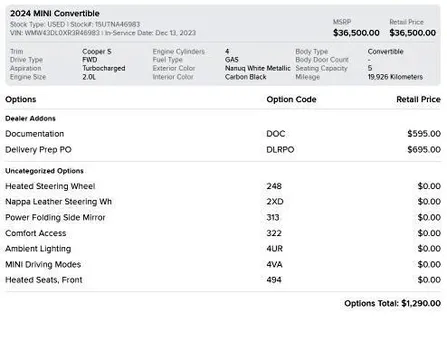Image resolution: width=447 pixels, height=360 pixels.
Task: Click the Engine Cylinders value '4'
Action: pos(227,52)
